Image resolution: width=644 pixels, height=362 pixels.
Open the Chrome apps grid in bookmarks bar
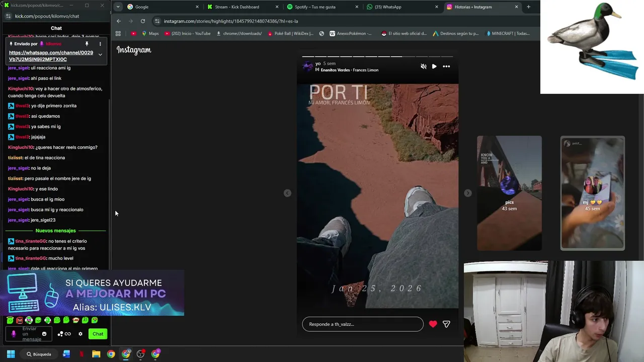(x=118, y=34)
